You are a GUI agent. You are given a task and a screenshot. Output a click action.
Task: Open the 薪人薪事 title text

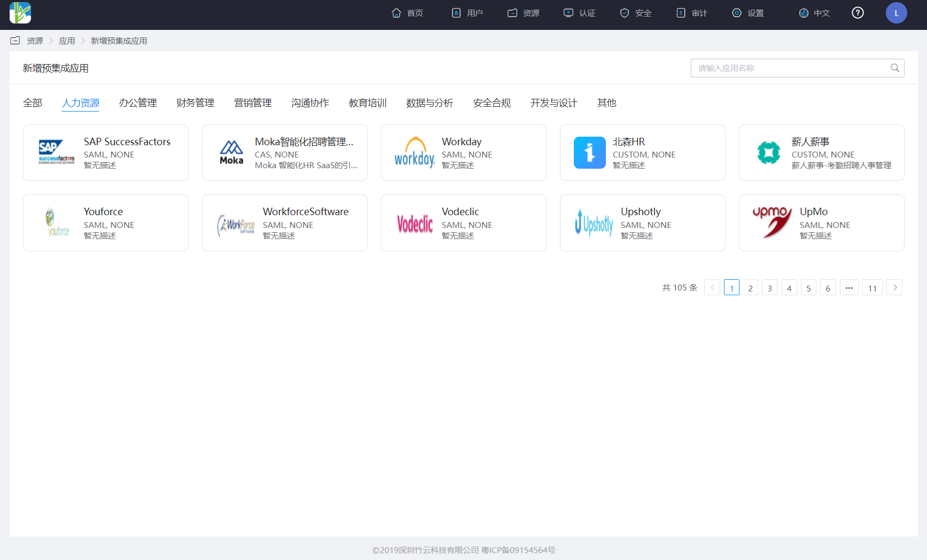[x=811, y=141]
